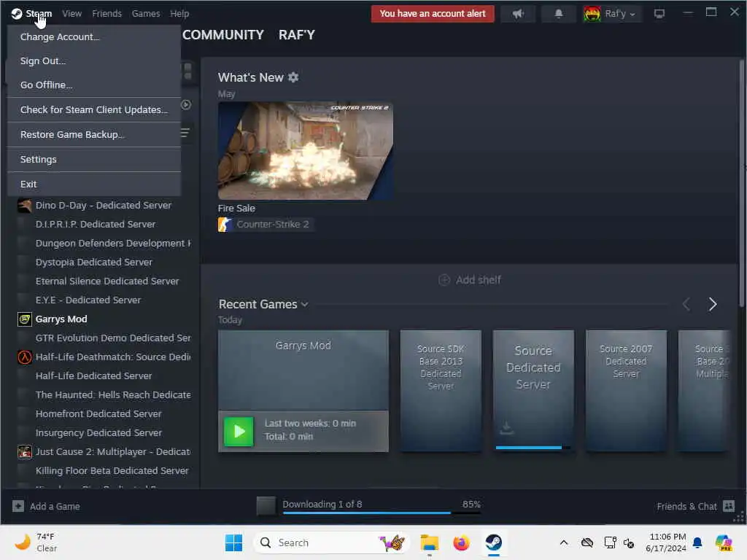747x560 pixels.
Task: Select Check for Steam Client Updates
Action: (94, 109)
